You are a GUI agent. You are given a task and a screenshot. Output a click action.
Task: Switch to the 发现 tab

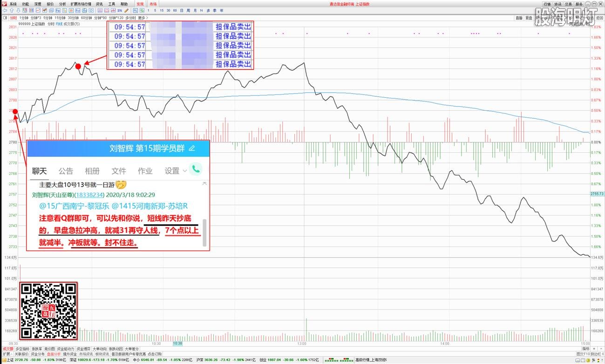(140, 4)
